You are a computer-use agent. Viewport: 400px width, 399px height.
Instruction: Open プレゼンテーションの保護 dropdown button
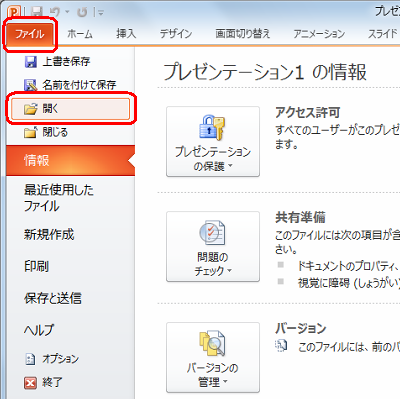pos(213,142)
